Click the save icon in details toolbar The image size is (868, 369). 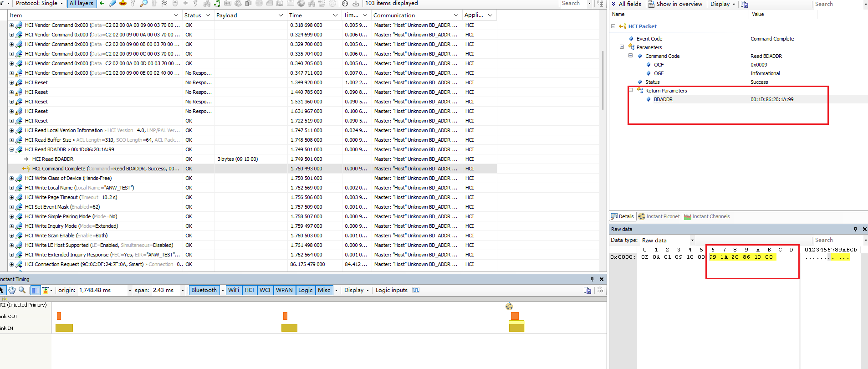tap(745, 4)
